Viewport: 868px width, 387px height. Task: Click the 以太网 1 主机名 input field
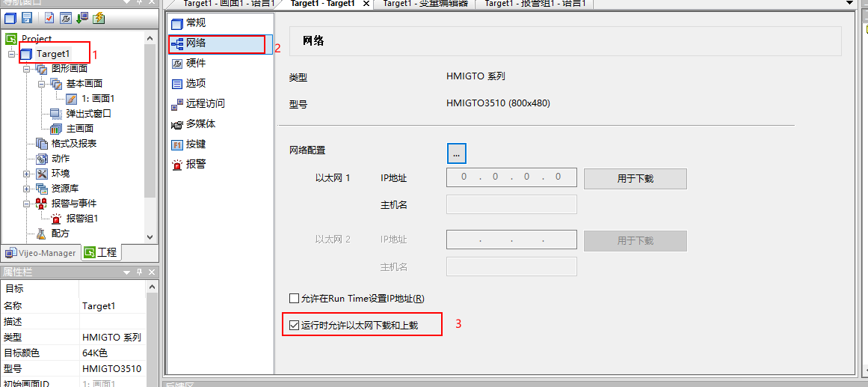(511, 204)
